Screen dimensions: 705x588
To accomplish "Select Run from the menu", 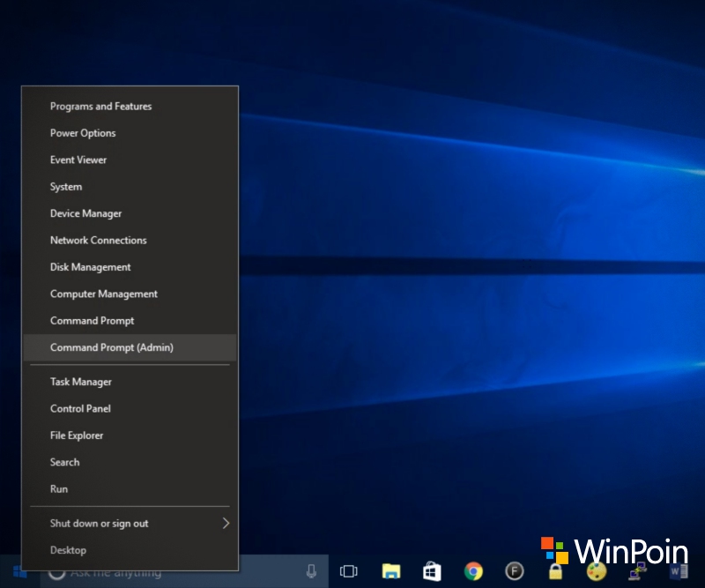I will pos(59,488).
